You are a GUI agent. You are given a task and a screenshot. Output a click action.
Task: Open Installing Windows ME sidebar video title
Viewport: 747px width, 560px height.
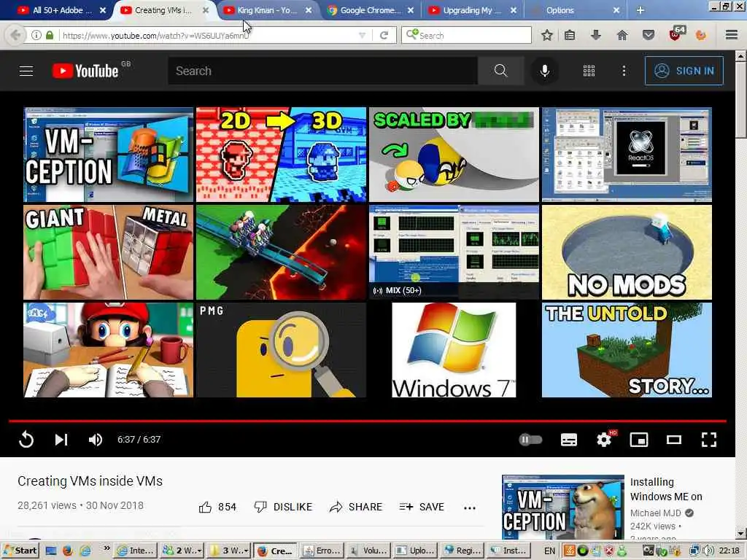tap(666, 489)
